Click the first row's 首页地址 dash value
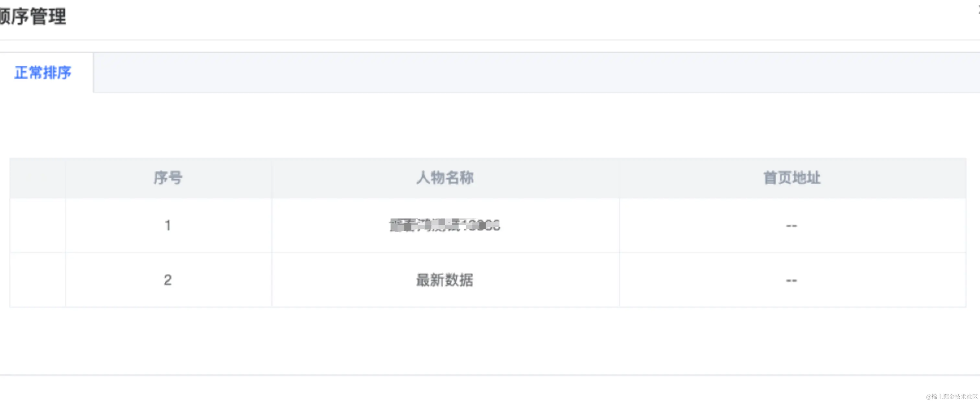The image size is (980, 402). [x=792, y=226]
